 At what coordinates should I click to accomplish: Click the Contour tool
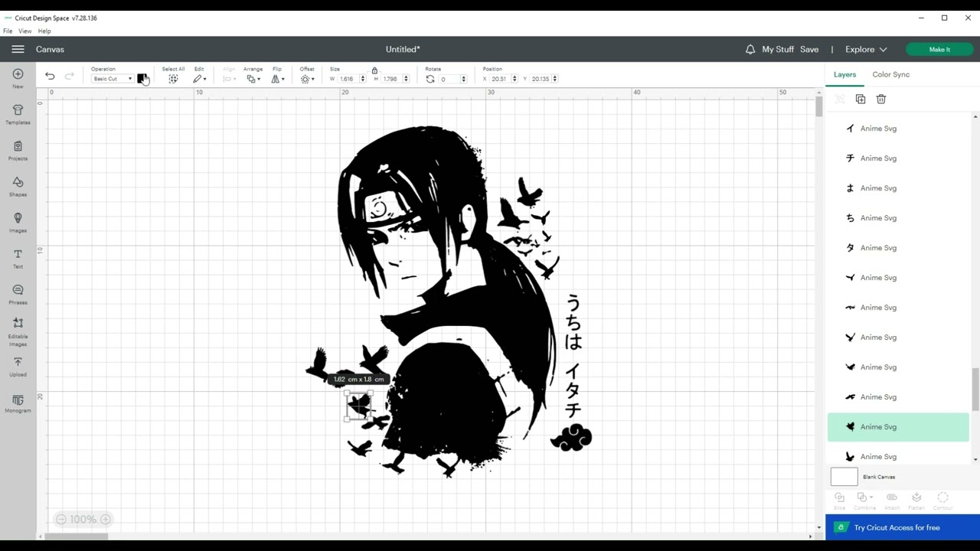coord(942,500)
